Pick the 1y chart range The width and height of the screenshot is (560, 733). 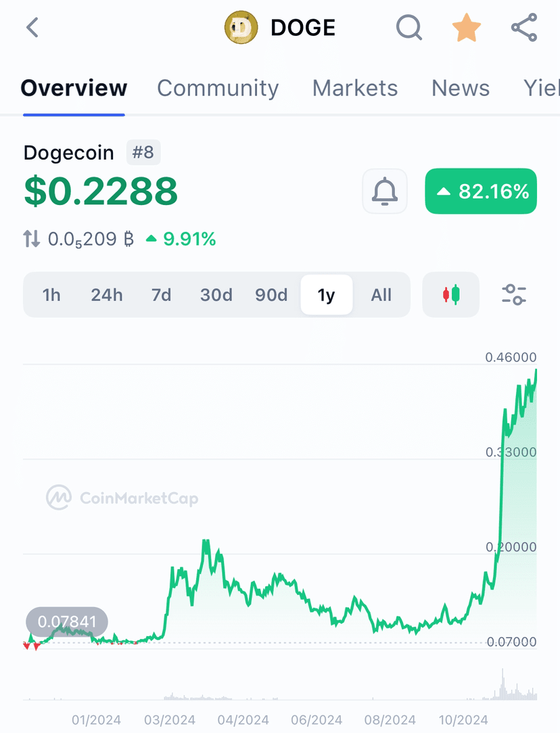coord(327,294)
